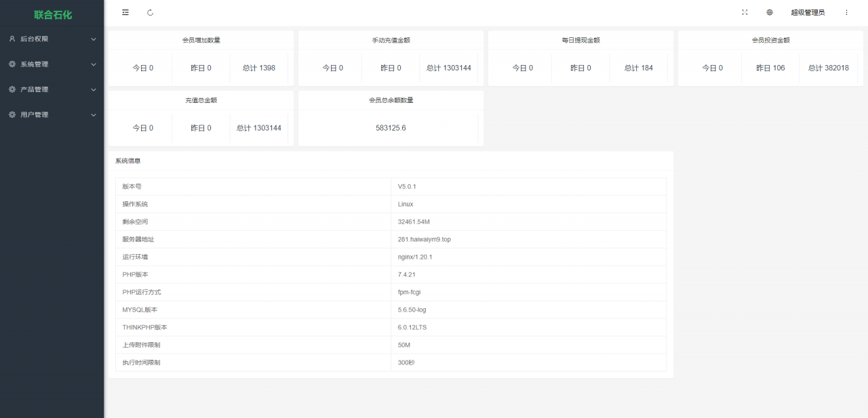Expand 系统管理 with its chevron arrow
The image size is (868, 418).
[x=94, y=64]
